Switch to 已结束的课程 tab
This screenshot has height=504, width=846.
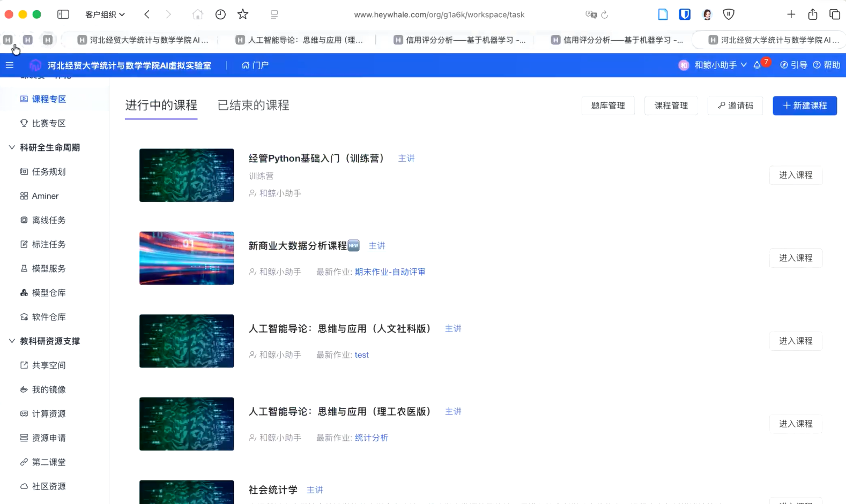click(x=253, y=106)
